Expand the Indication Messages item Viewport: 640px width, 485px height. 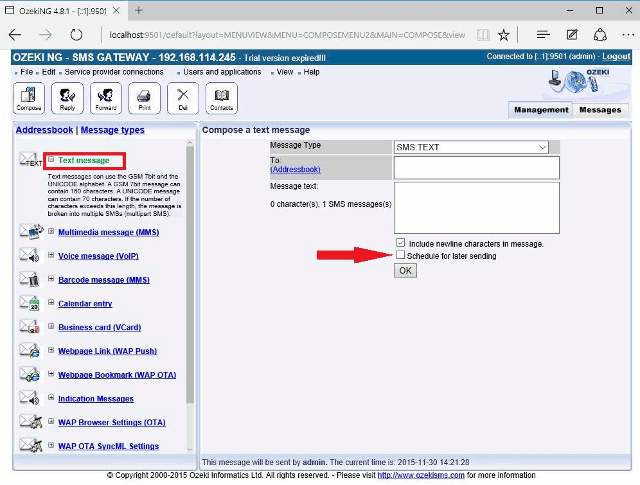click(x=52, y=398)
